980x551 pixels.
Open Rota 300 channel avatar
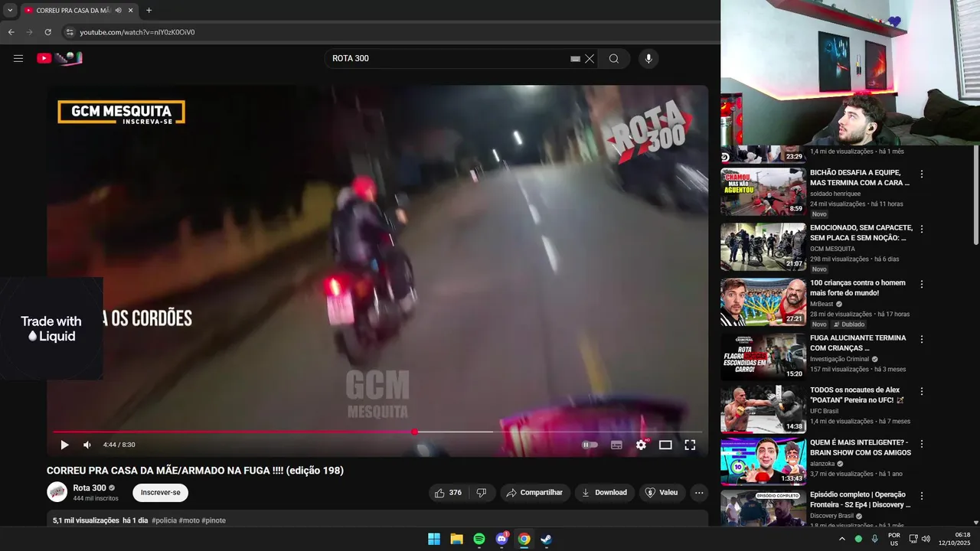point(57,492)
